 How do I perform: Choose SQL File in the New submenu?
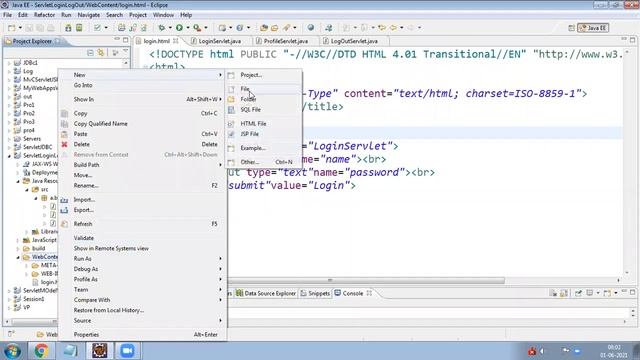(x=263, y=109)
